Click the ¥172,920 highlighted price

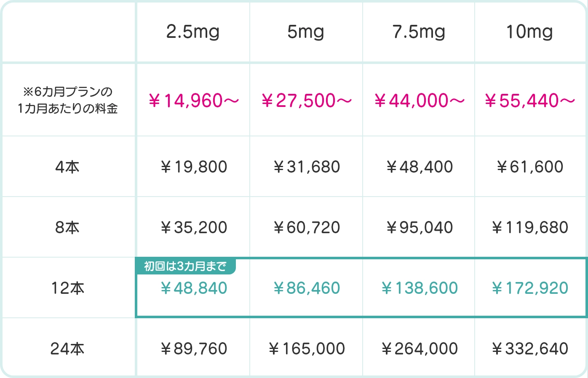[x=530, y=288]
